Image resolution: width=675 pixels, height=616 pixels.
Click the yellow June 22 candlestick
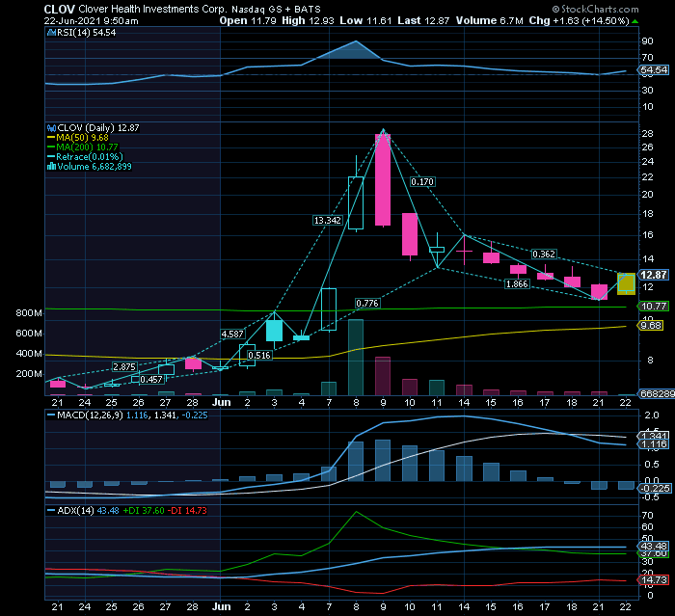tap(626, 284)
